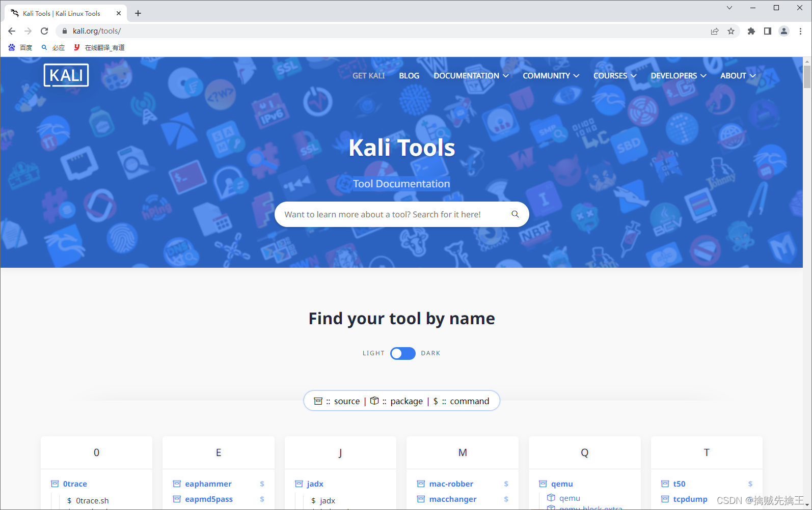Open a new browser tab
The width and height of the screenshot is (812, 510).
tap(138, 13)
